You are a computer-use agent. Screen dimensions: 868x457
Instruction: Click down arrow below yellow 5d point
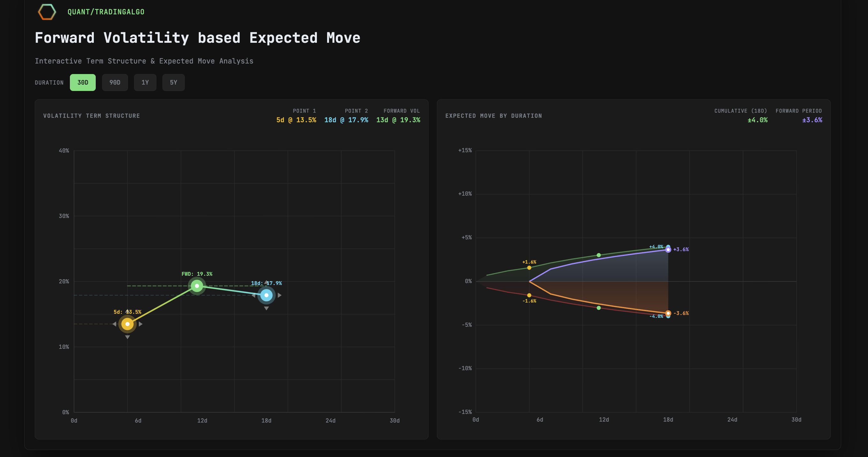click(x=127, y=337)
